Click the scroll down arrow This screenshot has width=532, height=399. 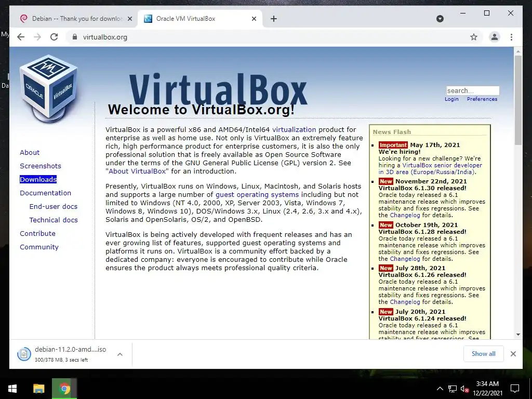click(518, 335)
